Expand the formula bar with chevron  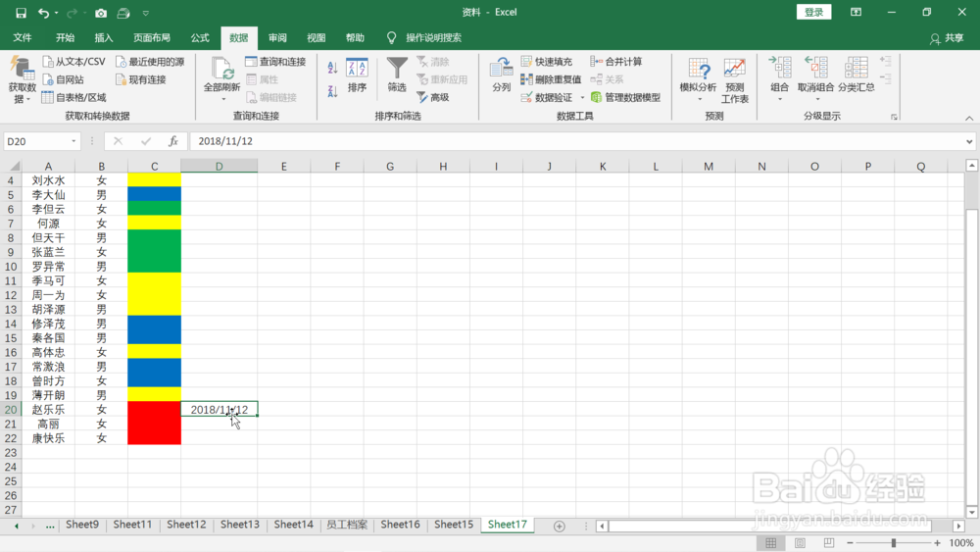[969, 141]
